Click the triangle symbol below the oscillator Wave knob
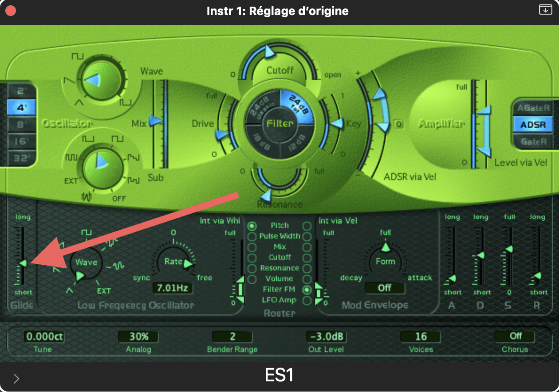 coord(79,103)
